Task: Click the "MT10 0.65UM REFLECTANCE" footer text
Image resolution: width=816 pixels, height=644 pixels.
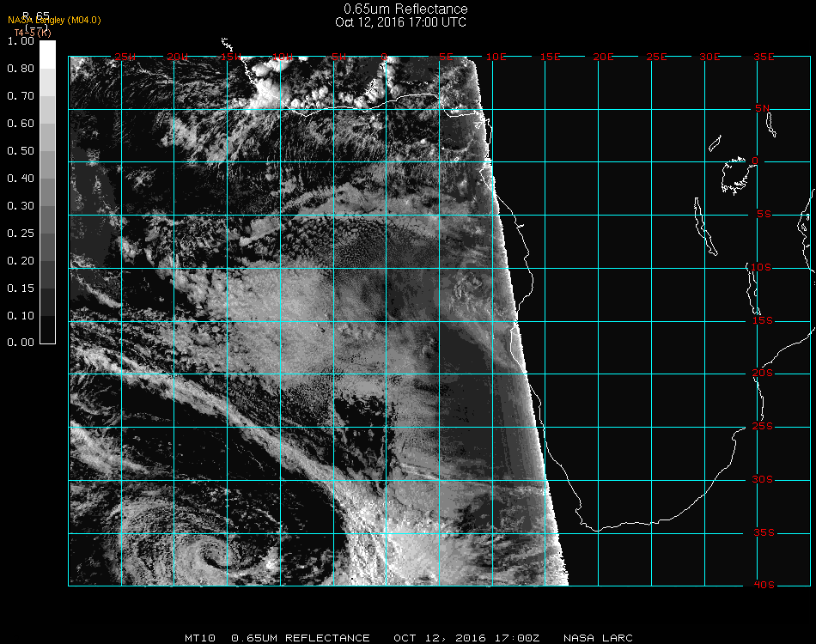Action: pyautogui.click(x=277, y=638)
